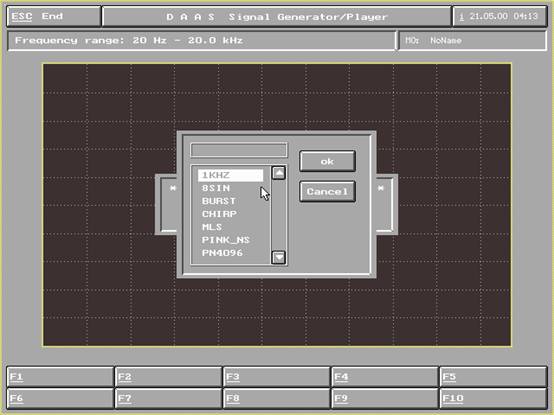Dismiss the dialog with Cancel
This screenshot has width=554, height=415.
click(x=327, y=191)
